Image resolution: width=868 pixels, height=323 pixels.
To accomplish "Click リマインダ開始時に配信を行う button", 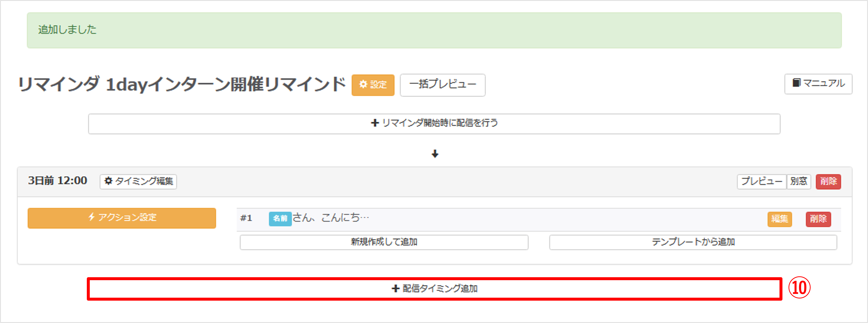I will click(x=434, y=124).
